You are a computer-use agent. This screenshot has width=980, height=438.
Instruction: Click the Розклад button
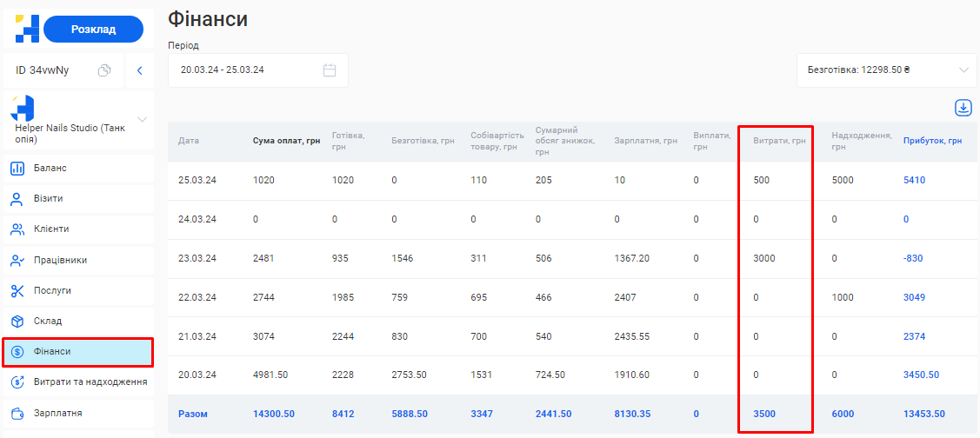[93, 29]
